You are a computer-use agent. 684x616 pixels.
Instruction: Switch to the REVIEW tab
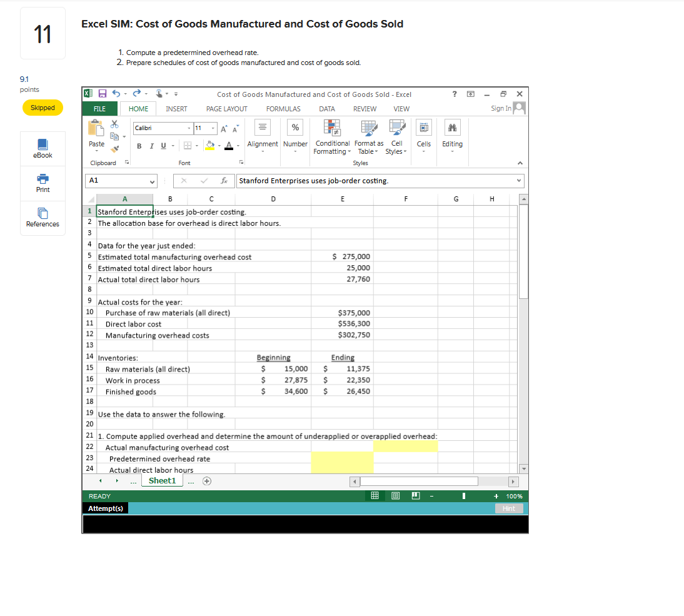coord(365,109)
